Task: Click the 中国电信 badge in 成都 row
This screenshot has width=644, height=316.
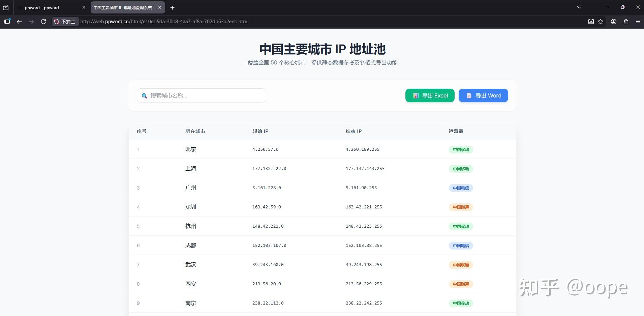Action: point(461,246)
